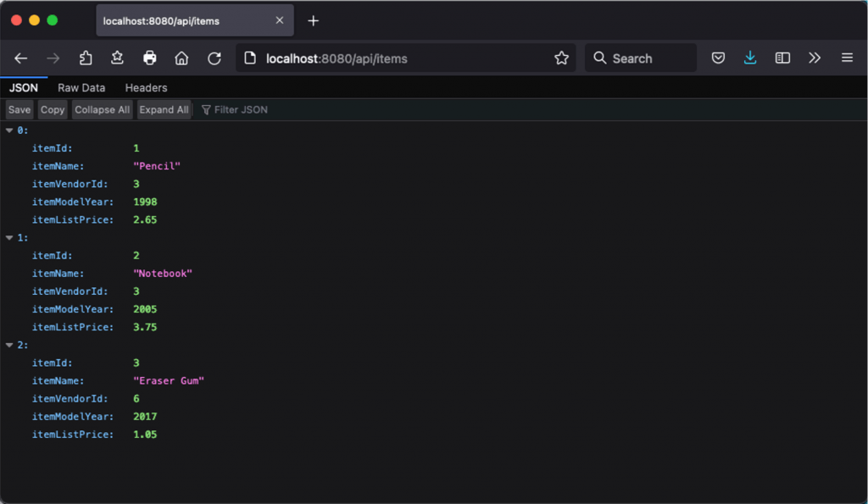Viewport: 868px width, 504px height.
Task: Click the itemModelYear value 2017
Action: pos(145,417)
